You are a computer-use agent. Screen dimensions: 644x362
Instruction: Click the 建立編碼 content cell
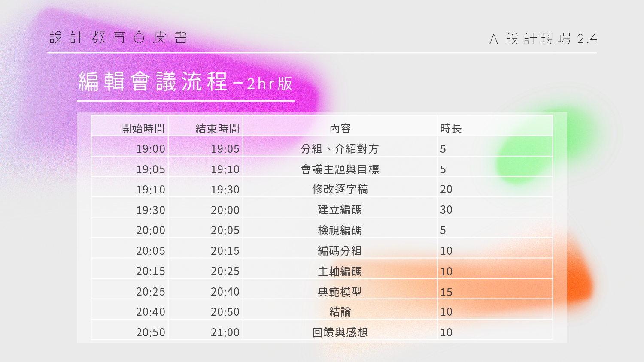pyautogui.click(x=340, y=210)
